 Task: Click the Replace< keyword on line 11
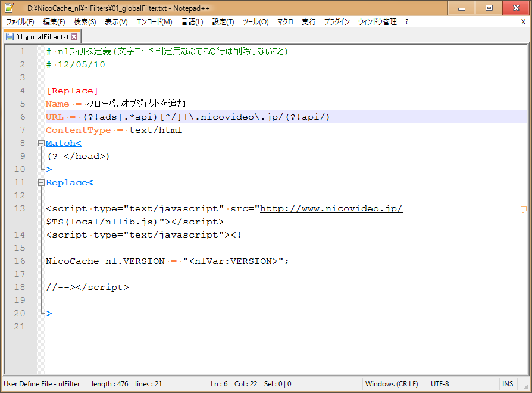pos(70,183)
